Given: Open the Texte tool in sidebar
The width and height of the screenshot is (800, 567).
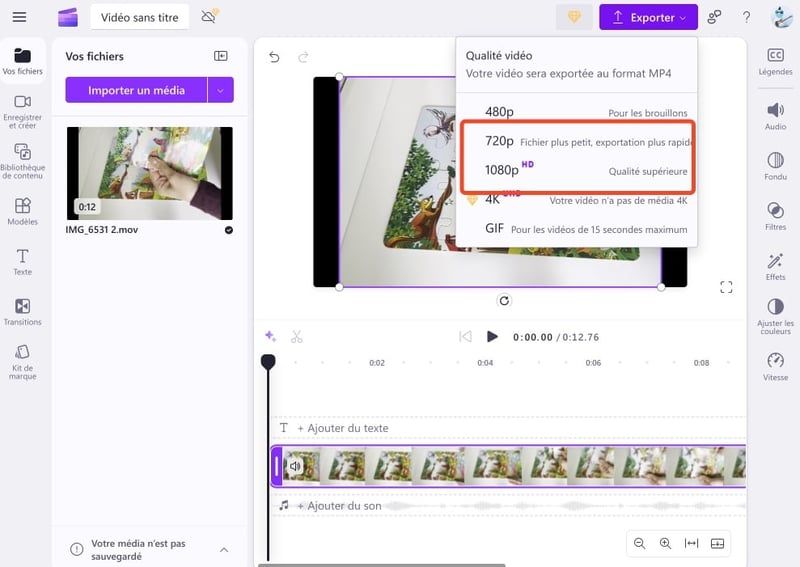Looking at the screenshot, I should [22, 262].
